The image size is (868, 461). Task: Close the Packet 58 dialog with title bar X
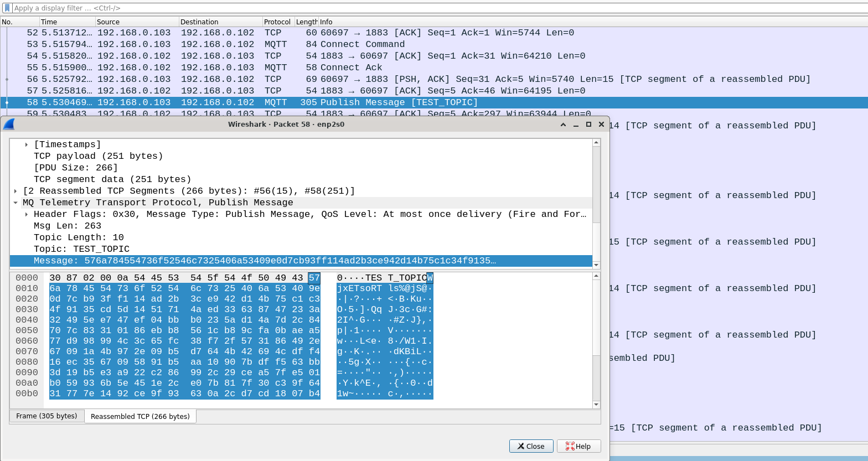[601, 125]
